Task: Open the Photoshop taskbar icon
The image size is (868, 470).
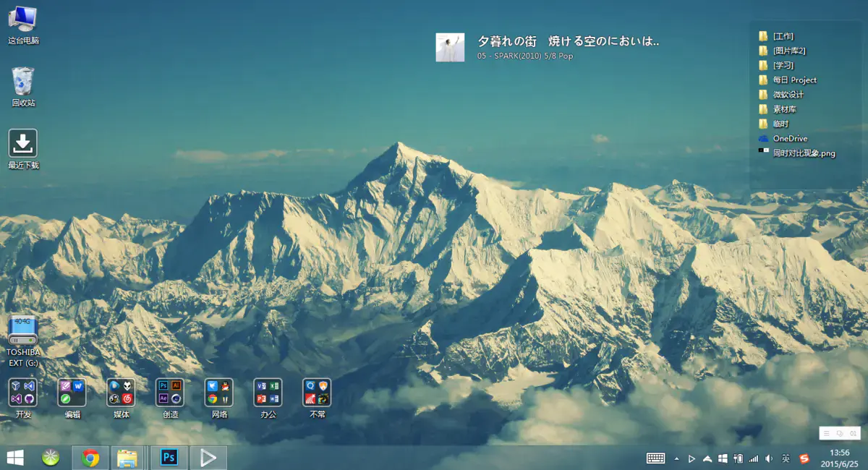Action: (169, 458)
